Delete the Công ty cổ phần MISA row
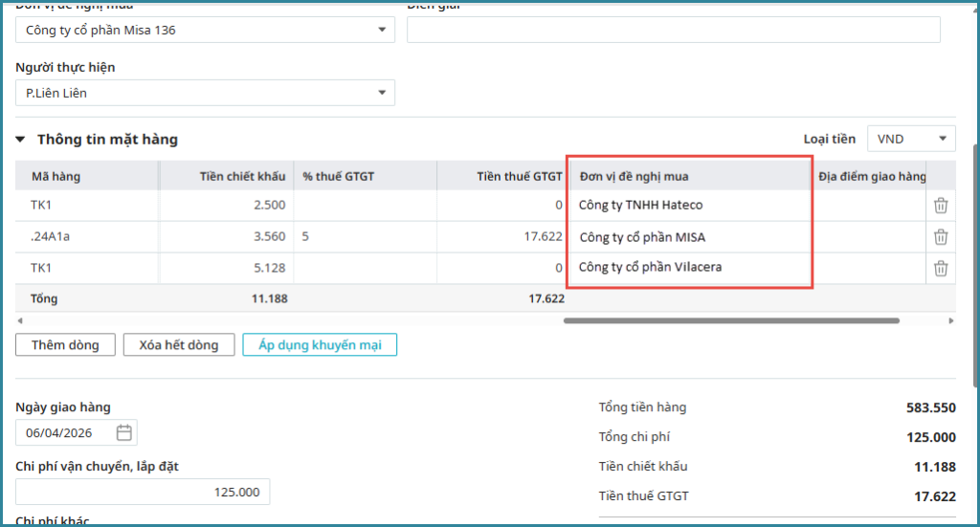This screenshot has width=980, height=527. click(x=941, y=237)
